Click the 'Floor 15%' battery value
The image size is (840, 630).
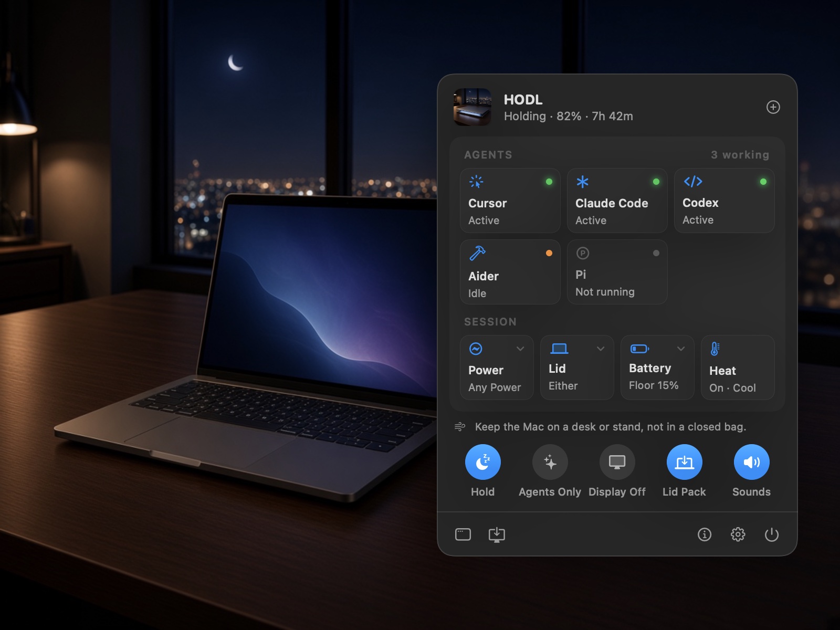point(654,385)
